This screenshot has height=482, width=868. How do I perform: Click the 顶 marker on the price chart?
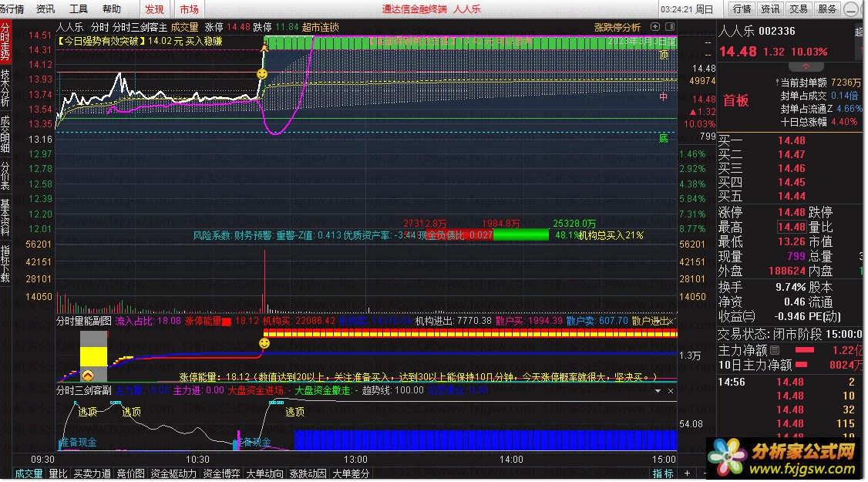[664, 55]
